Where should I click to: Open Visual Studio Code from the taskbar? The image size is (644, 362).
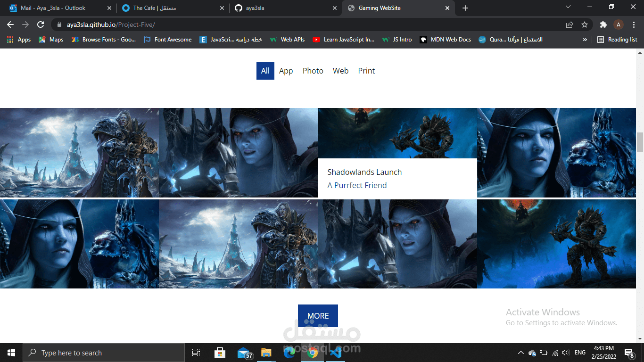tap(335, 353)
